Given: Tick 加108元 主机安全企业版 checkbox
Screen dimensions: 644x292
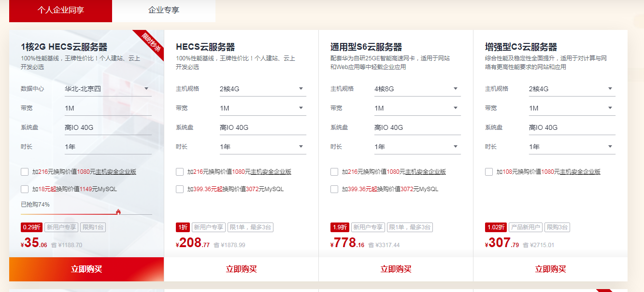Looking at the screenshot, I should point(489,172).
